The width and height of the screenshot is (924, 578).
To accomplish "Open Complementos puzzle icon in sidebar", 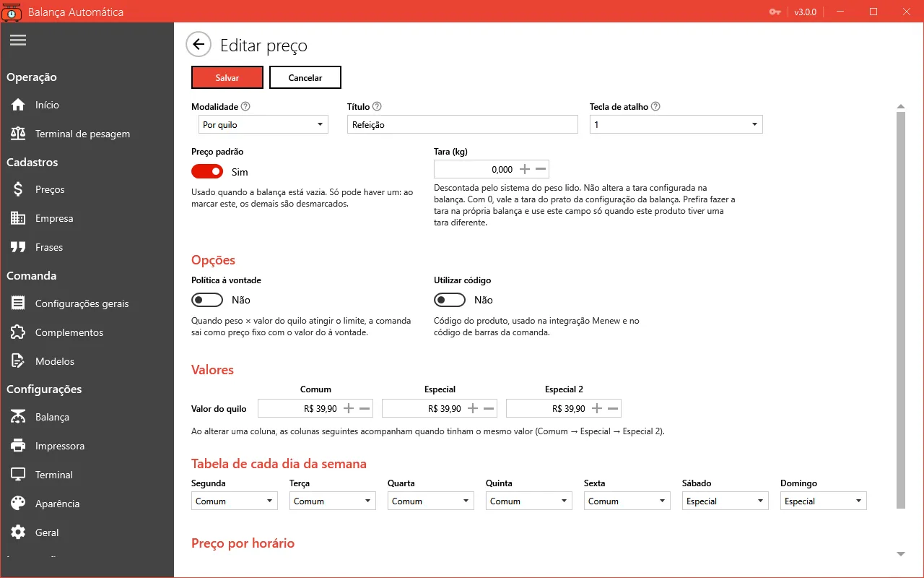I will pos(19,332).
